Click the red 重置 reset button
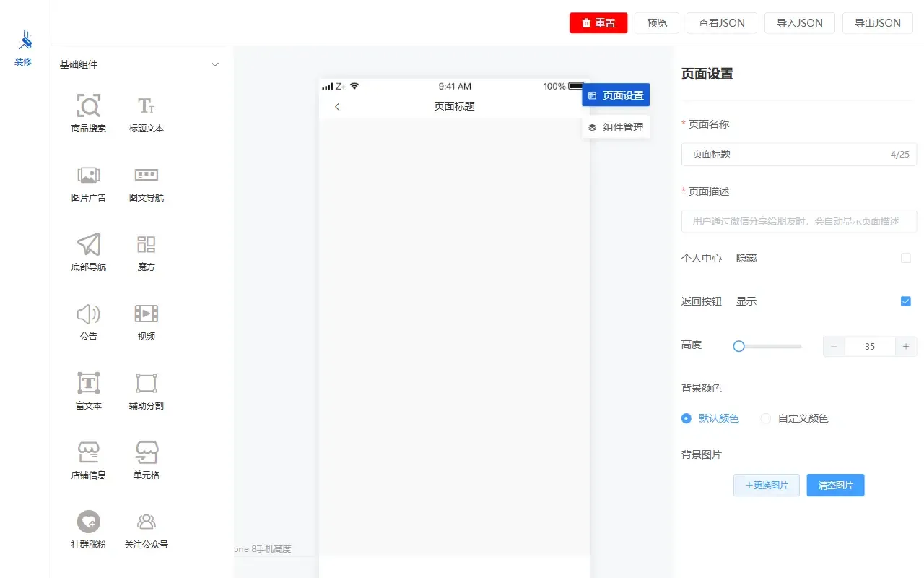This screenshot has height=578, width=924. (x=598, y=23)
